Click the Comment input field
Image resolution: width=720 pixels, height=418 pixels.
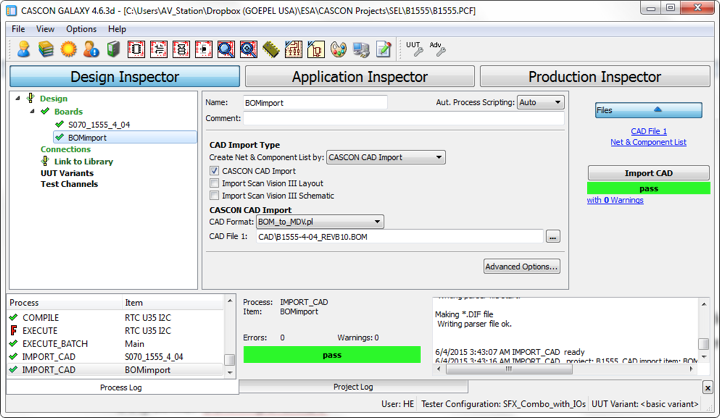pyautogui.click(x=404, y=118)
